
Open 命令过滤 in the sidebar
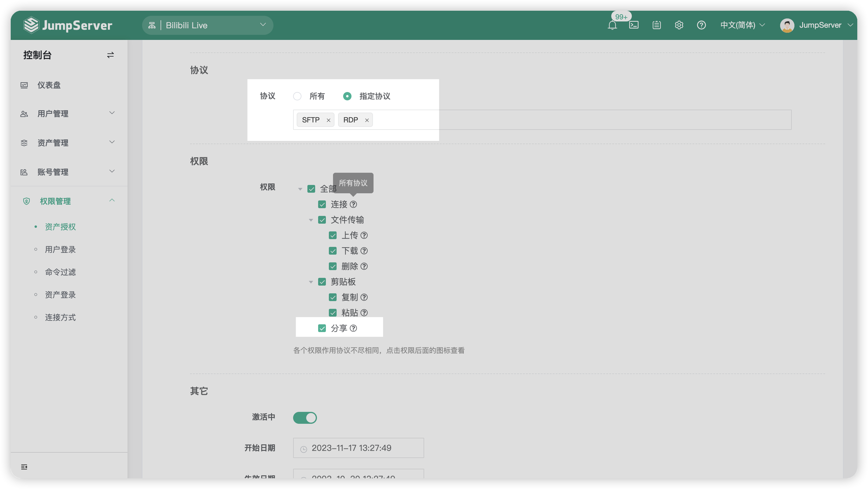pyautogui.click(x=60, y=272)
